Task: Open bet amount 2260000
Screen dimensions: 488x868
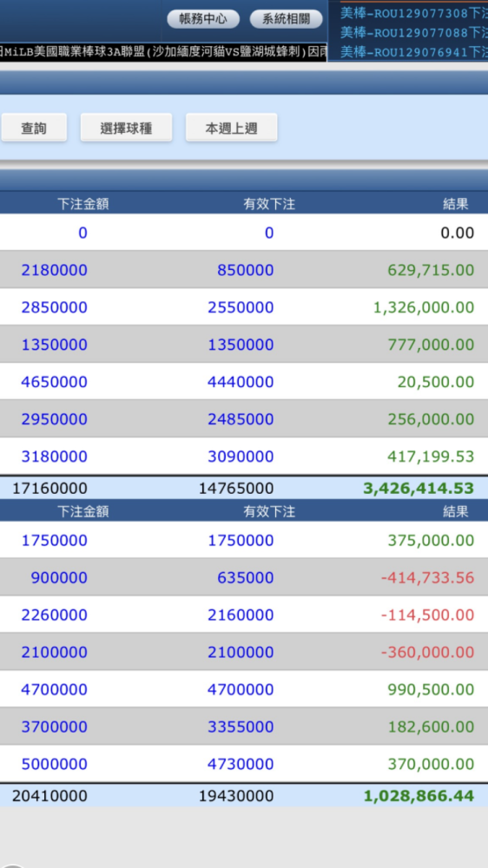Action: 55,615
